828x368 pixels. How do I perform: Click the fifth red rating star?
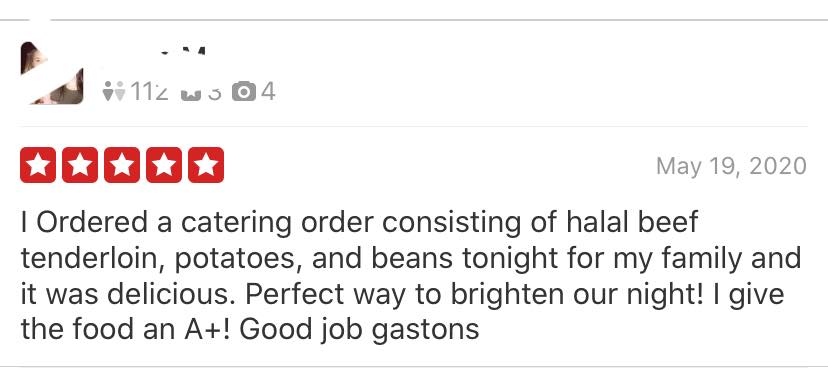(x=206, y=165)
